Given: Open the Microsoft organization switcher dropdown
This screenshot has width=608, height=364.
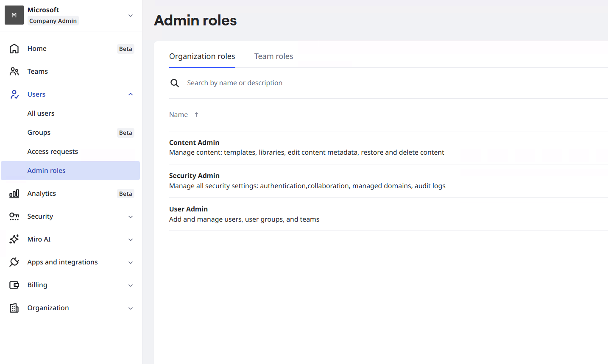Looking at the screenshot, I should coord(131,16).
